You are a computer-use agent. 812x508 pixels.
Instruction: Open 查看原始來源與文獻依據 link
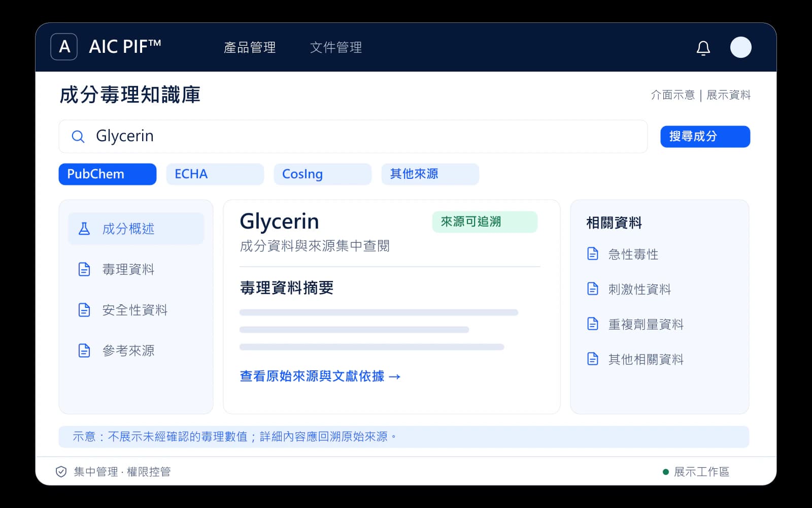click(320, 376)
